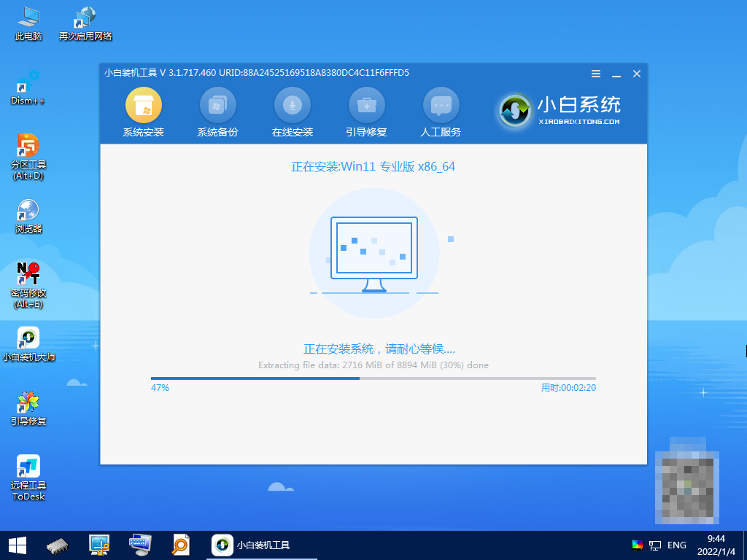Open the Windows Start menu
The image size is (747, 560).
[x=16, y=545]
